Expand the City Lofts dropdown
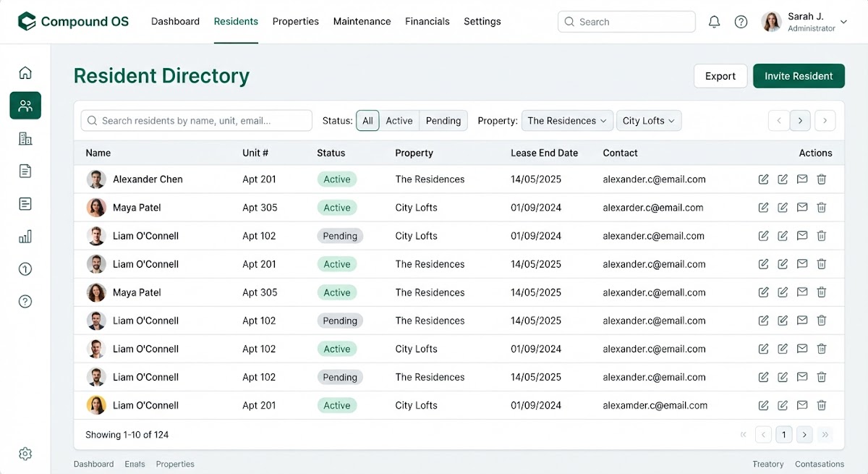The image size is (868, 474). 649,121
